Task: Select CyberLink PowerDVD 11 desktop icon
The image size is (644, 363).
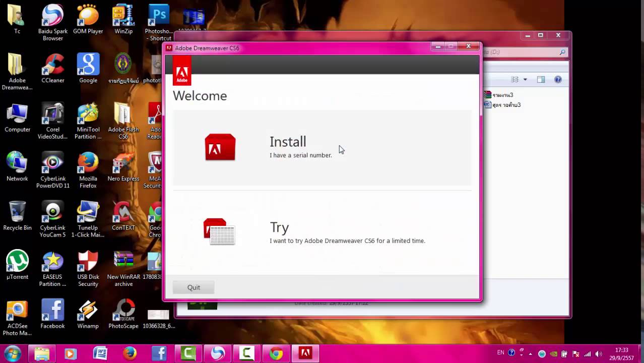Action: [x=52, y=170]
